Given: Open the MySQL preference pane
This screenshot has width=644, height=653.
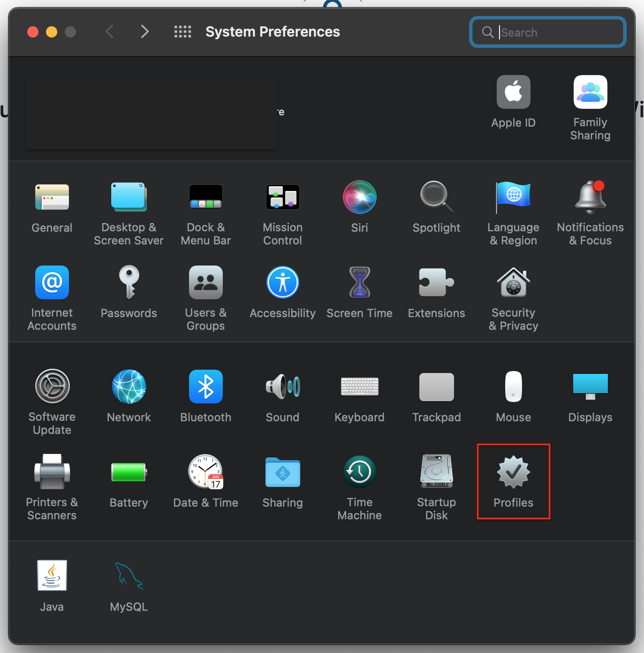Looking at the screenshot, I should pos(129,576).
